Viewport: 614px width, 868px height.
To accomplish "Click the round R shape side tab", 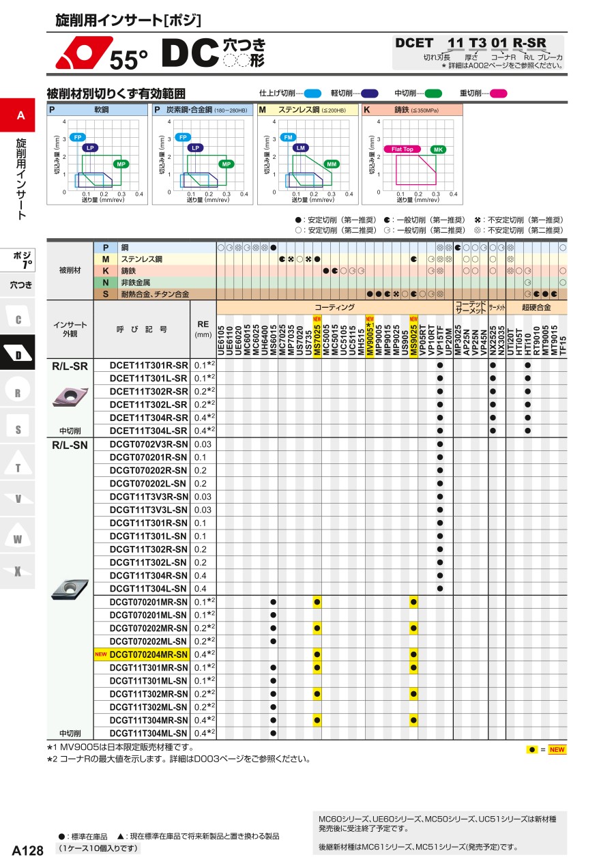I will 18,393.
